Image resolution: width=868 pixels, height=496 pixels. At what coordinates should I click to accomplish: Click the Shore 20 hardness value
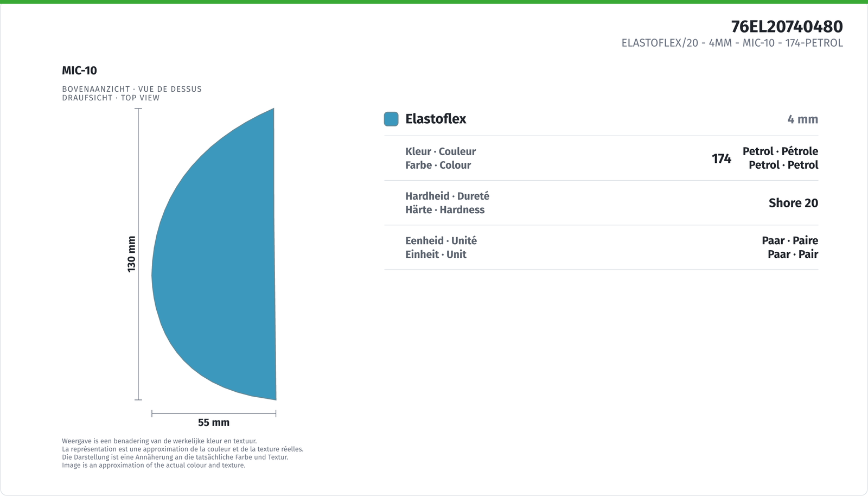coord(793,203)
